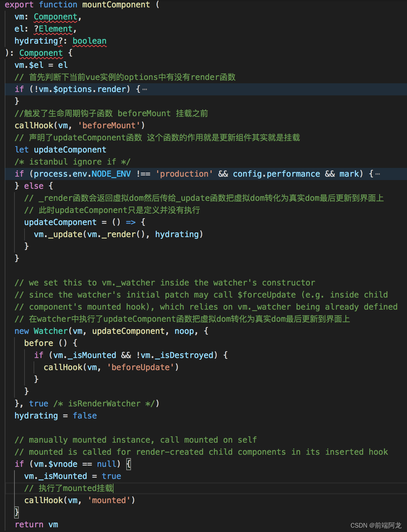
Task: Click the '执行了mounted挂载' comment line
Action: click(69, 488)
